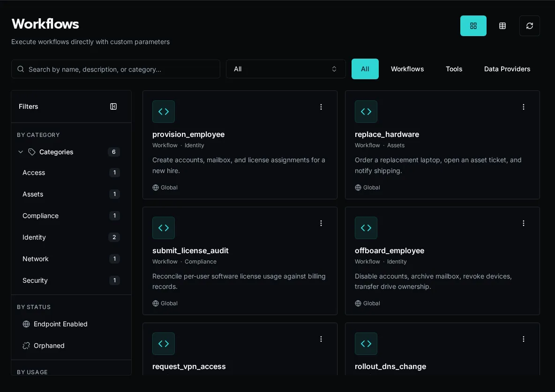Filter by Compliance category

[x=71, y=216]
